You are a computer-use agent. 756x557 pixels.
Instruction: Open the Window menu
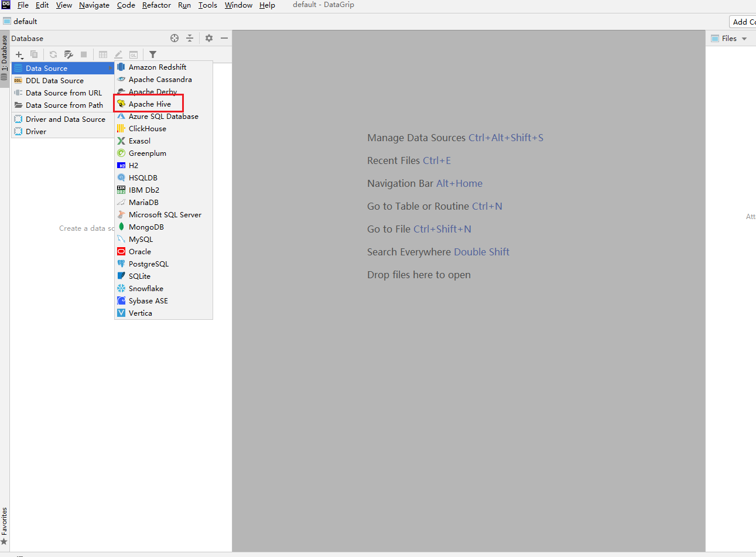pyautogui.click(x=238, y=5)
